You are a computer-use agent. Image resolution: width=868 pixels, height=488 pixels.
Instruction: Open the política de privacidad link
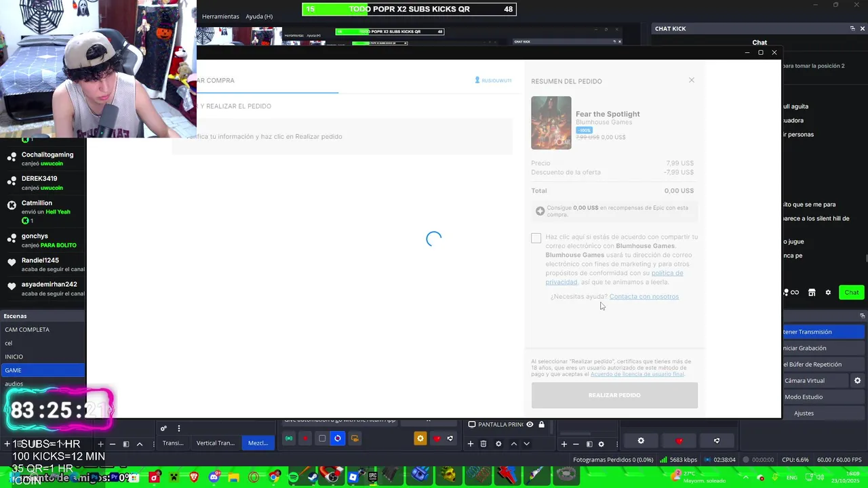(614, 277)
